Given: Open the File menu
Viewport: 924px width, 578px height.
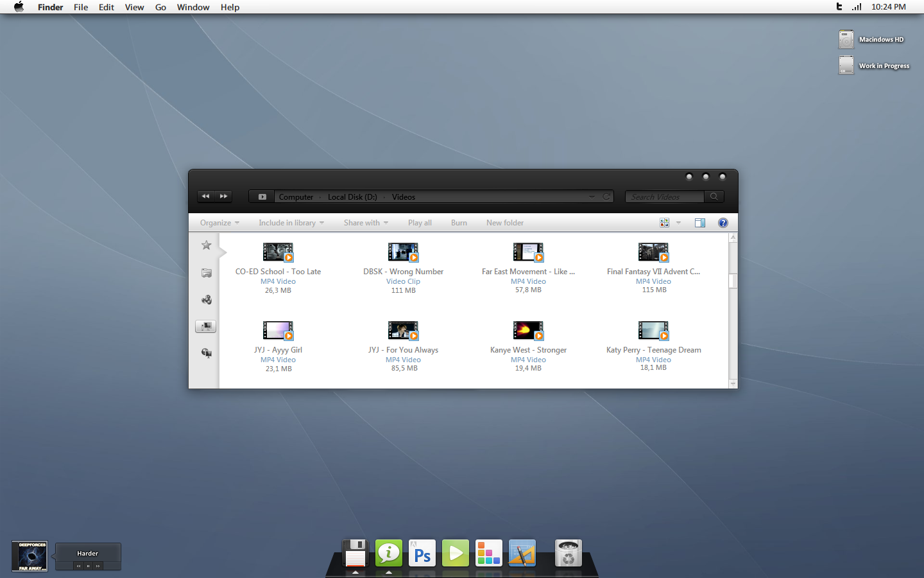Looking at the screenshot, I should coord(81,7).
